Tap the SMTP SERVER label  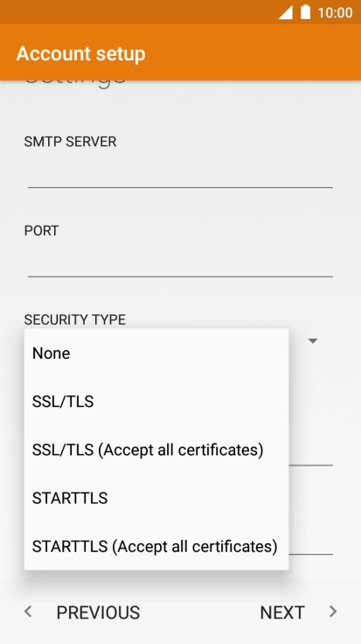[x=70, y=141]
